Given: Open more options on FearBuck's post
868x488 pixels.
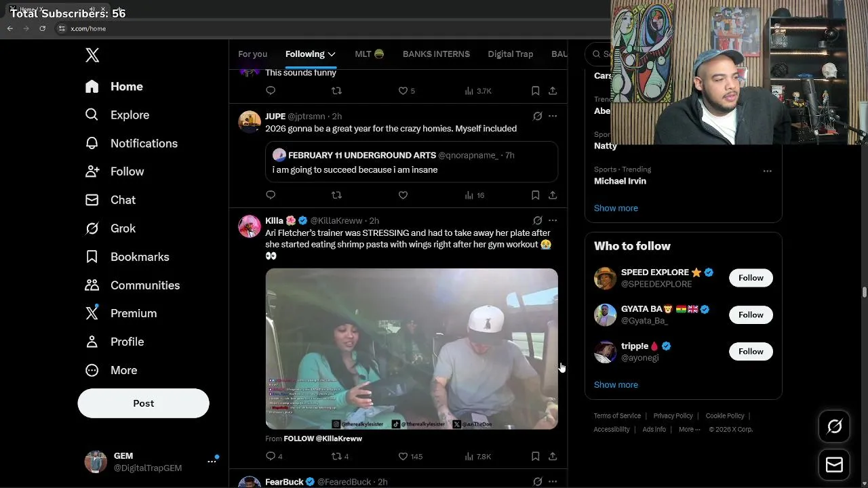Looking at the screenshot, I should pos(553,481).
